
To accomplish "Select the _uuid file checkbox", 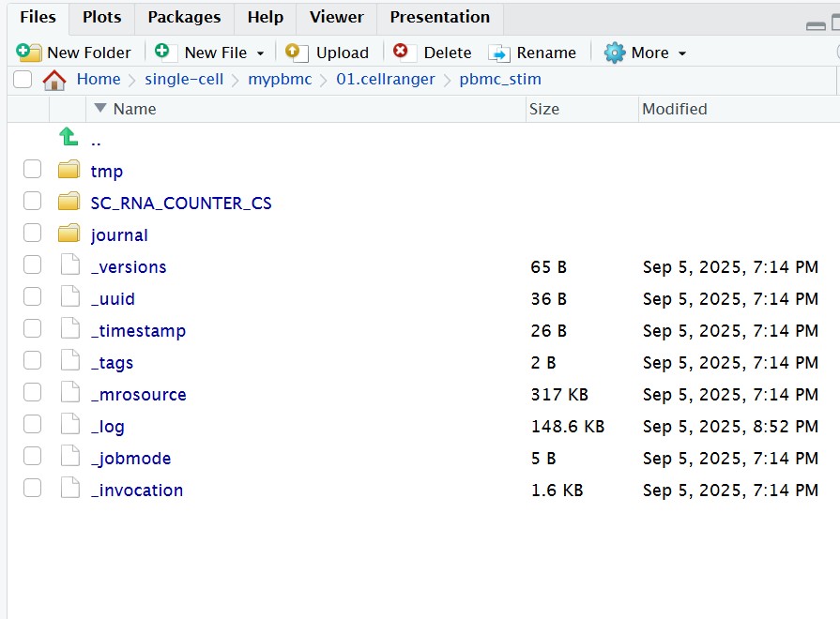I will (x=32, y=296).
